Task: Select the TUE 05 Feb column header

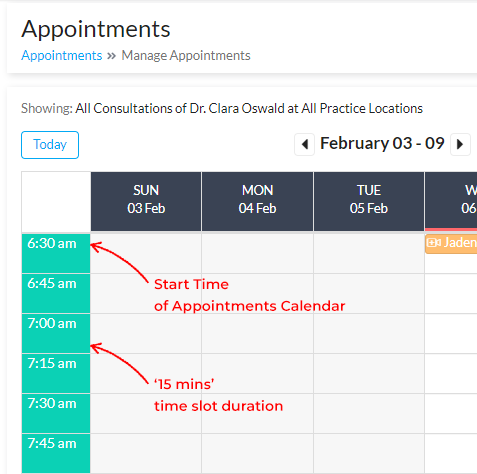Action: click(369, 201)
